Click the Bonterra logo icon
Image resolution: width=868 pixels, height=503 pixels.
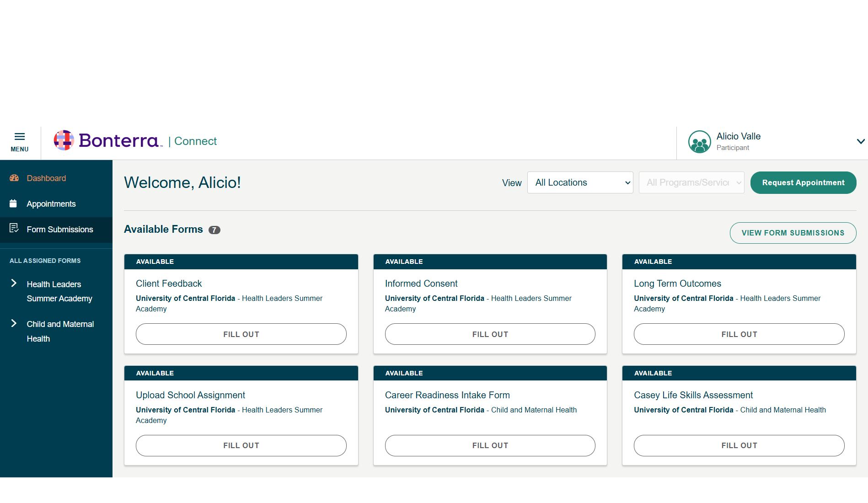64,140
